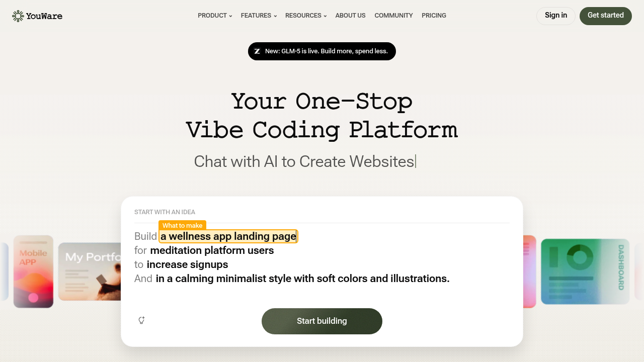Click the Start building button
Image resolution: width=644 pixels, height=362 pixels.
(321, 321)
